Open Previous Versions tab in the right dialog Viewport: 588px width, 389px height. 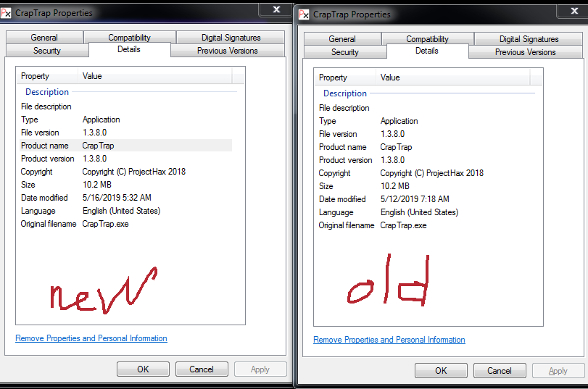[x=526, y=52]
